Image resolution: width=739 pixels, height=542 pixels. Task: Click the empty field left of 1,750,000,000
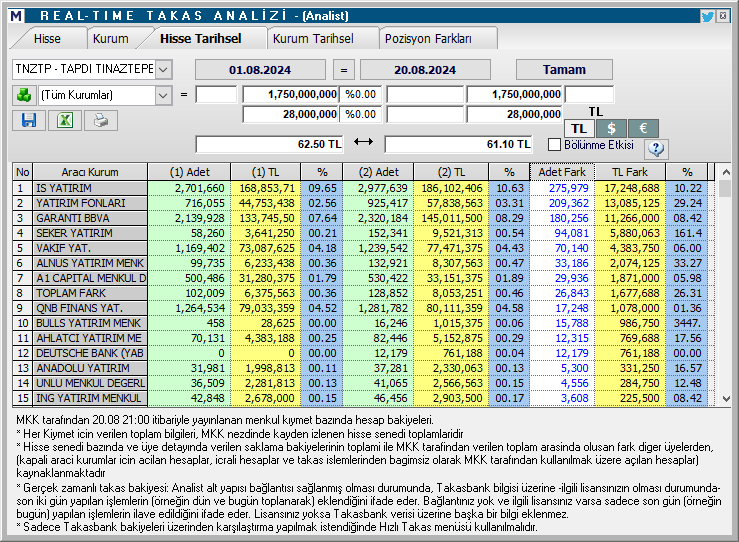pyautogui.click(x=216, y=95)
